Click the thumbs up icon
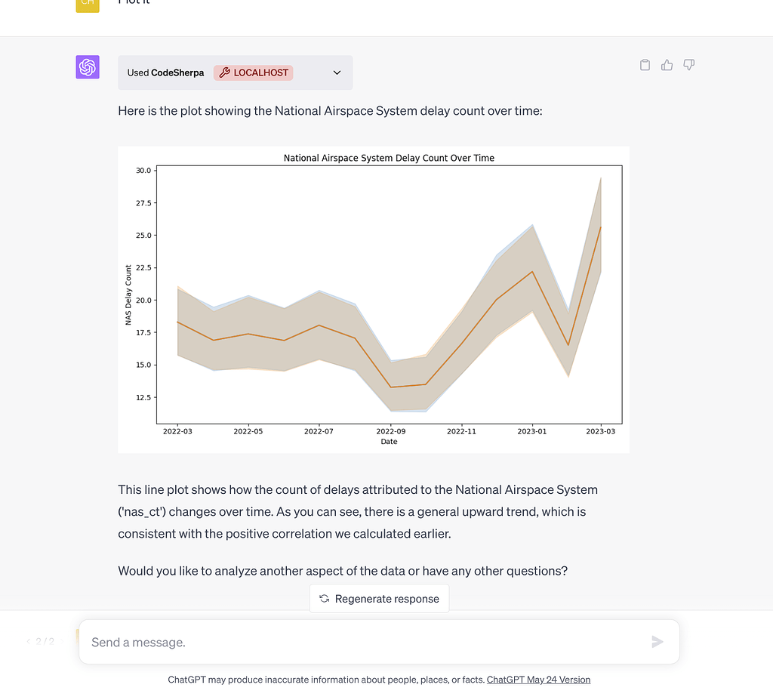Image resolution: width=773 pixels, height=700 pixels. click(x=667, y=65)
